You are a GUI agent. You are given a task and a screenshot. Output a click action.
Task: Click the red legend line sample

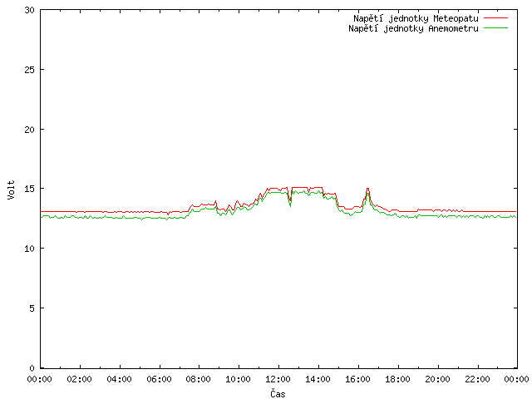(495, 18)
